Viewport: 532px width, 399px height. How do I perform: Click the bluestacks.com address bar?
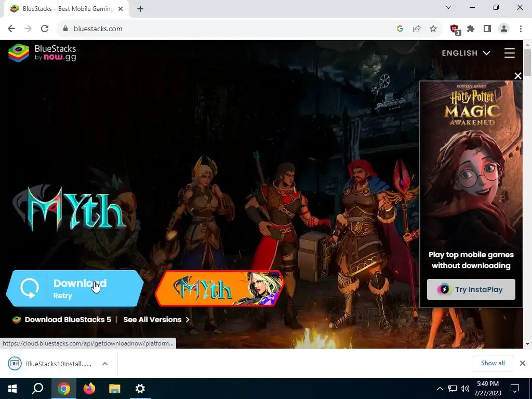[x=224, y=29]
